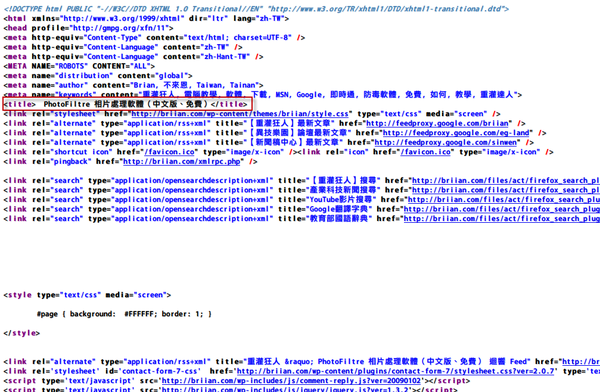Open the search plugin link titled 產業科技新聞搜尋
This screenshot has width=600, height=392.
pyautogui.click(x=506, y=190)
